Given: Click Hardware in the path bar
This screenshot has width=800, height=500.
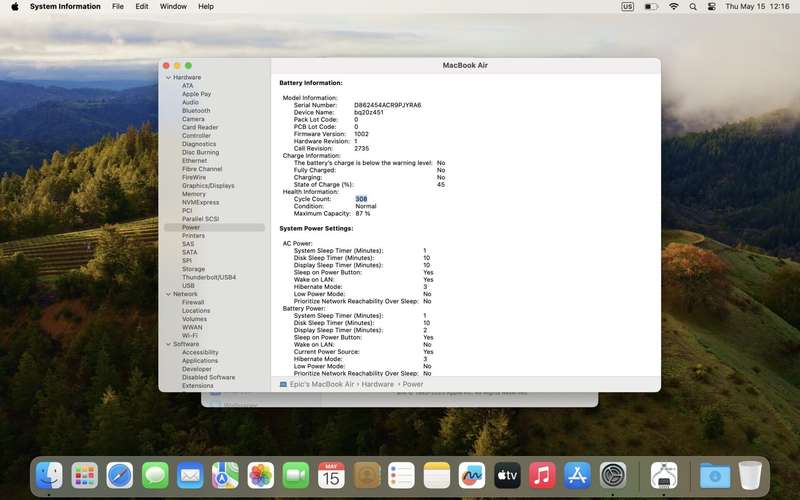Looking at the screenshot, I should point(378,384).
